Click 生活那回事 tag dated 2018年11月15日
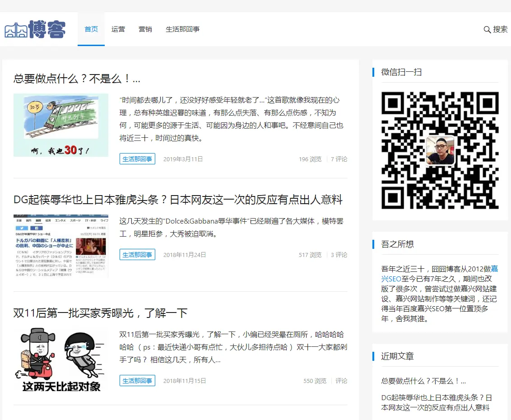The height and width of the screenshot is (420, 511). 137,381
